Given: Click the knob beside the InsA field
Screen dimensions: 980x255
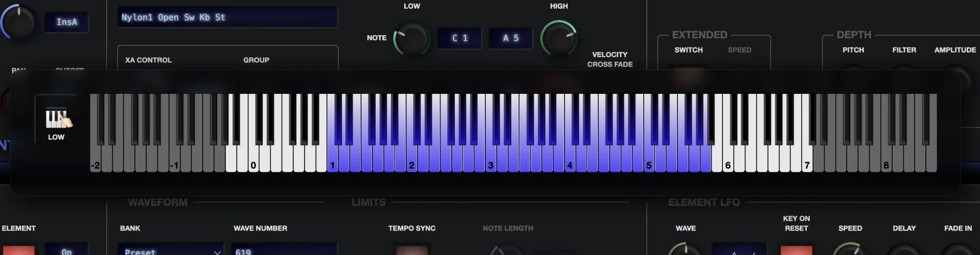Looking at the screenshot, I should coord(18,22).
